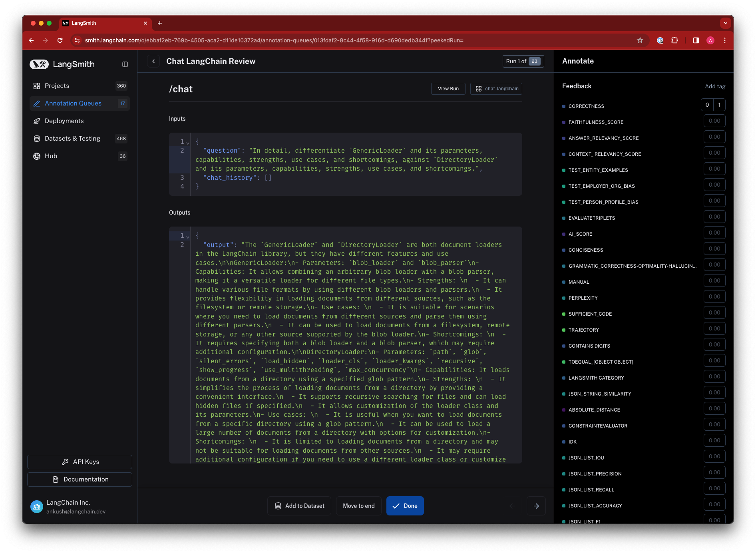756x553 pixels.
Task: Click the Datasets database icon
Action: click(37, 139)
